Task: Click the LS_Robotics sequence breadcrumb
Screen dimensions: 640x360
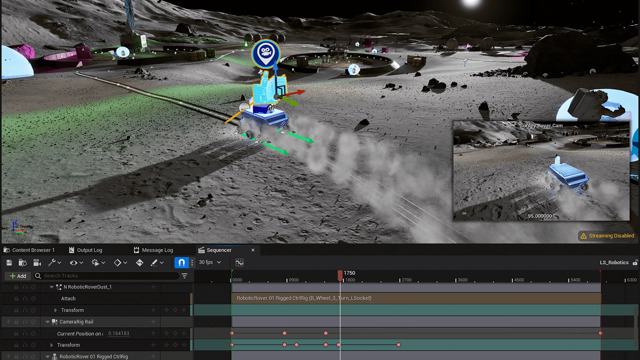Action: pyautogui.click(x=613, y=262)
